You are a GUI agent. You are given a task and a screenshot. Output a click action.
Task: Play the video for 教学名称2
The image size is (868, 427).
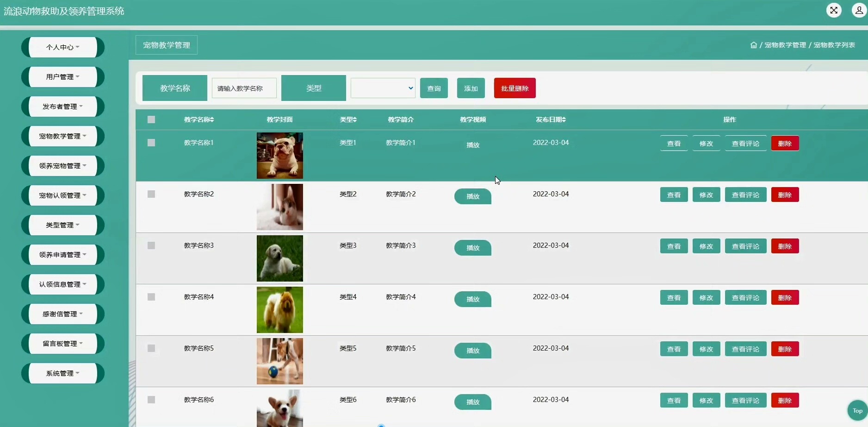tap(472, 196)
